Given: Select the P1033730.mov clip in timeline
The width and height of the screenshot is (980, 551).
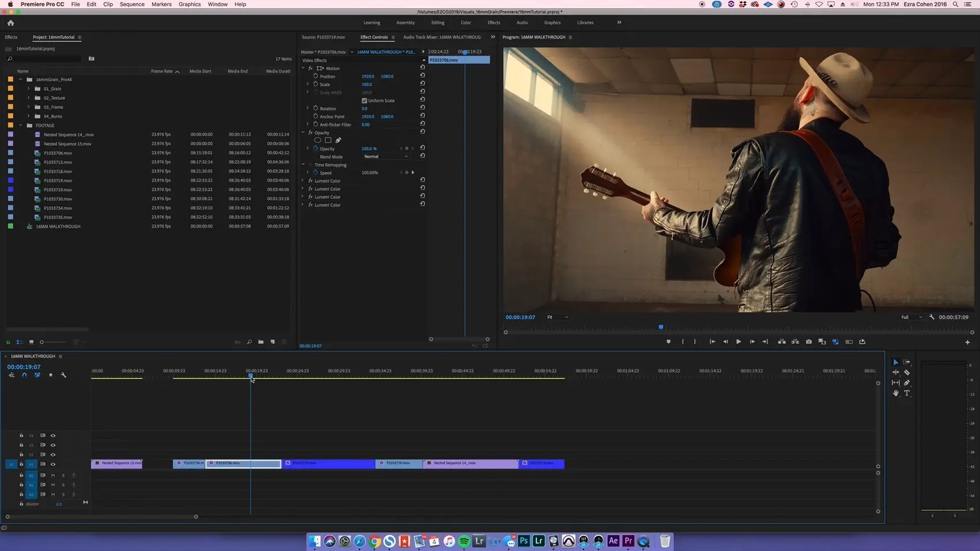Looking at the screenshot, I should coord(398,463).
